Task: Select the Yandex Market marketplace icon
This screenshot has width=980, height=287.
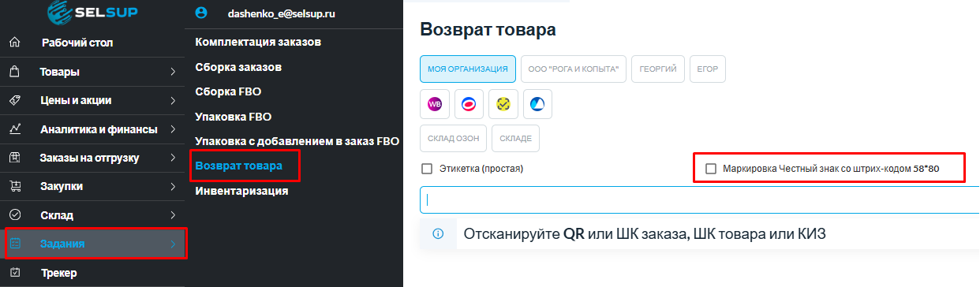Action: click(x=503, y=104)
